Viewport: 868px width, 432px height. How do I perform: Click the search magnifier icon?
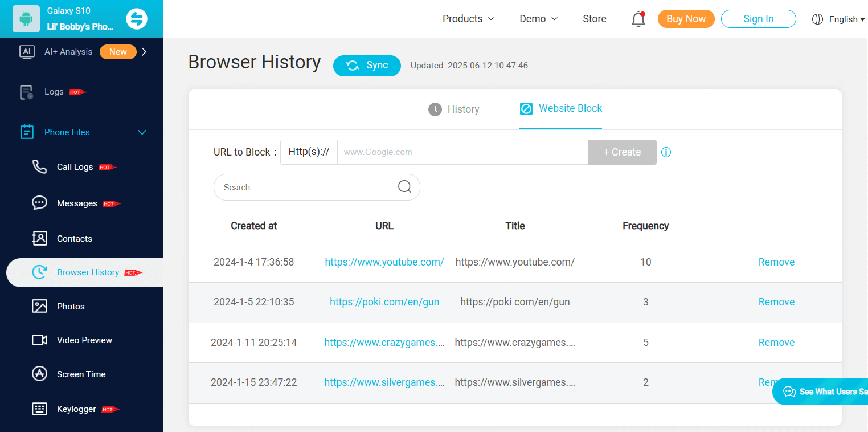pos(404,187)
